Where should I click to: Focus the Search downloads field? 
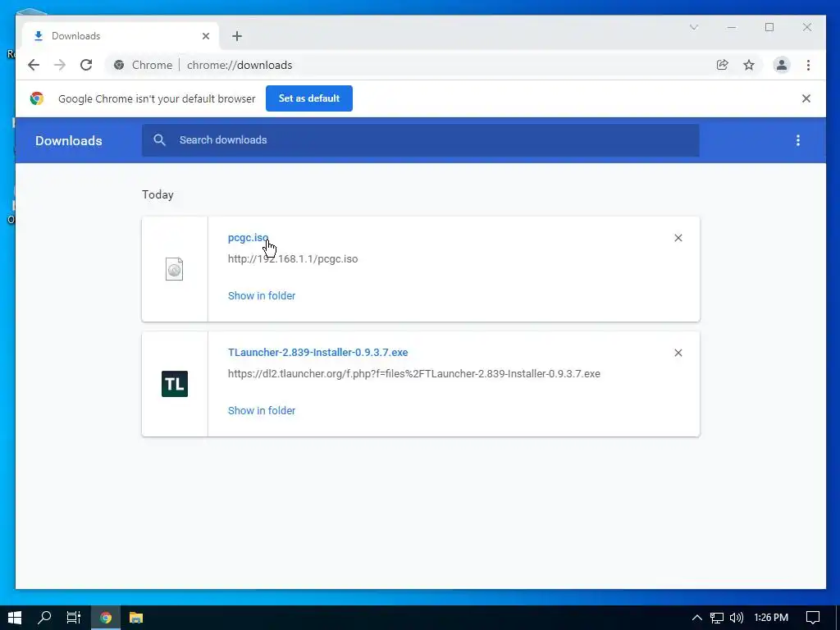point(421,140)
